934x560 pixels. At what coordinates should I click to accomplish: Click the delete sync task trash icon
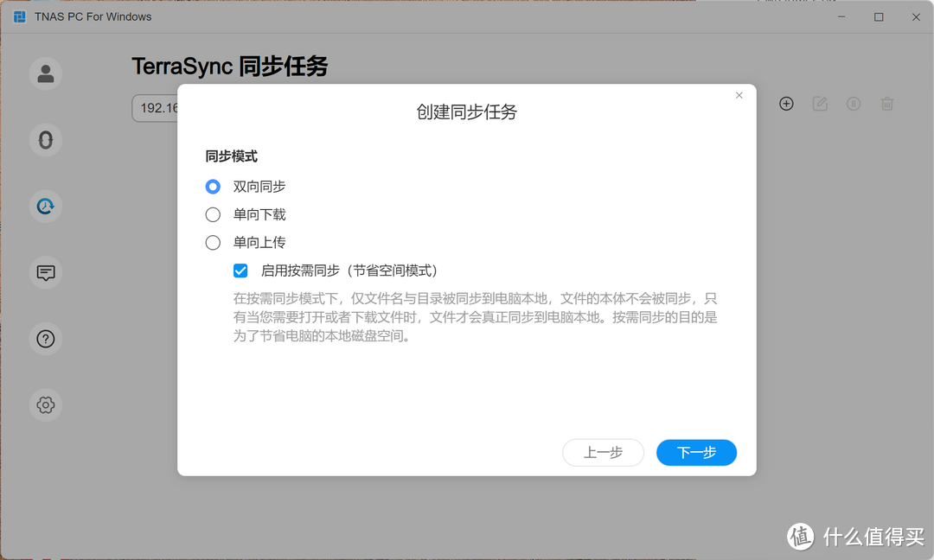click(x=887, y=104)
